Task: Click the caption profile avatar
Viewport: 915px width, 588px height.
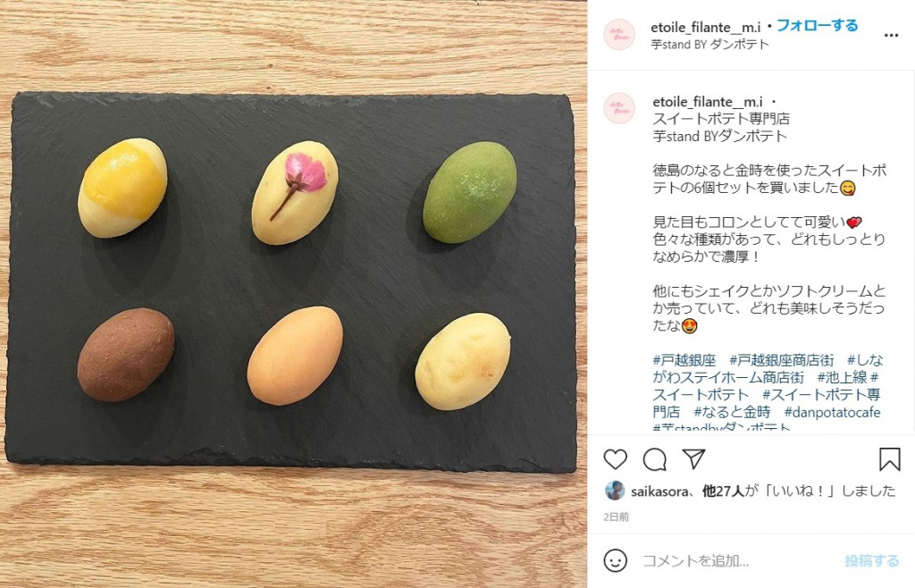Action: click(619, 108)
